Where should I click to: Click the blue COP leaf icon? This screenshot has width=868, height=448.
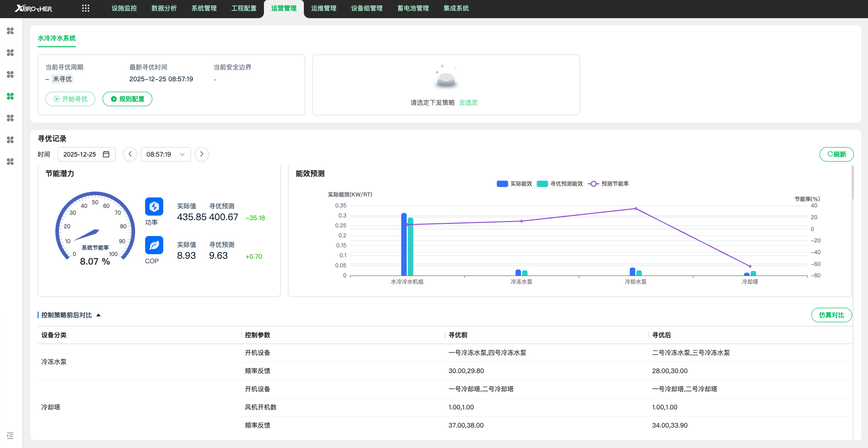tap(154, 245)
